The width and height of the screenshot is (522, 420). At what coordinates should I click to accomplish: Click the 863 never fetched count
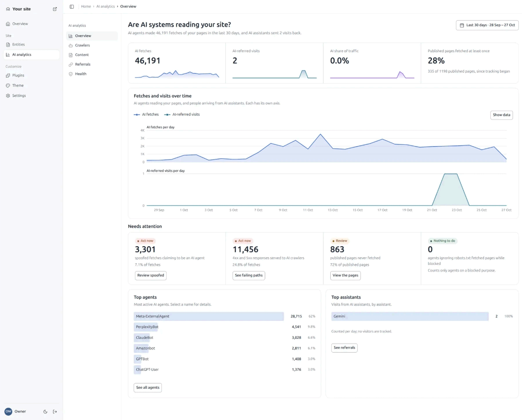coord(337,249)
